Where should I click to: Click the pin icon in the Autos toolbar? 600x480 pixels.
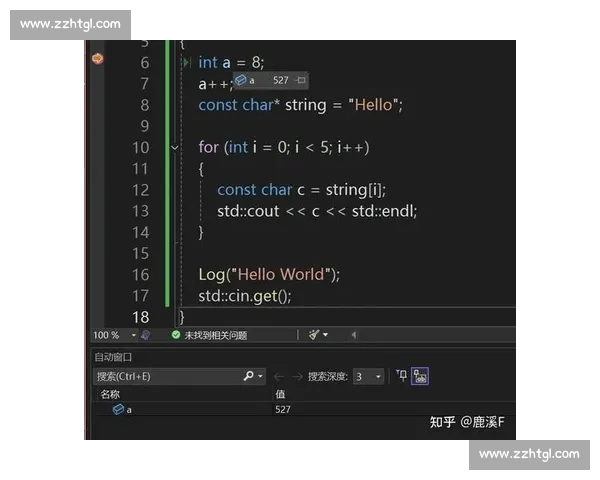[x=401, y=376]
